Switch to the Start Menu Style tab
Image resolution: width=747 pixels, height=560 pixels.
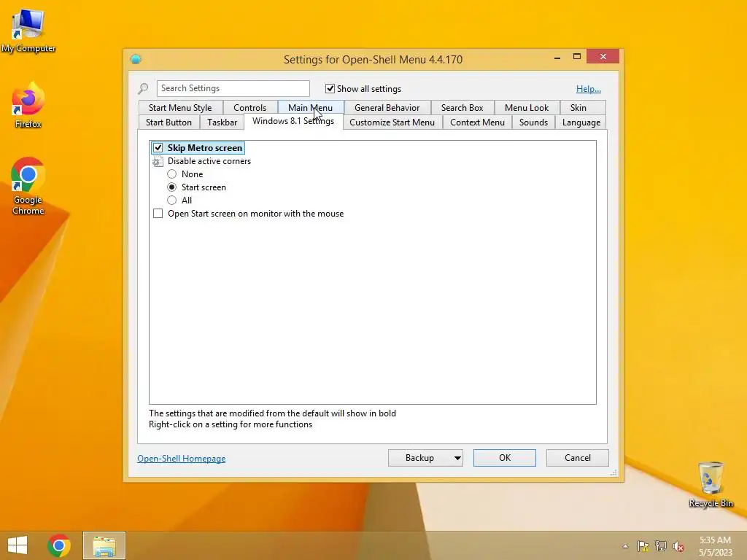click(180, 108)
